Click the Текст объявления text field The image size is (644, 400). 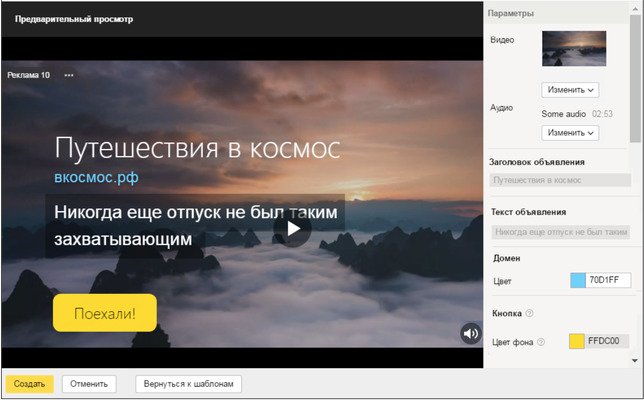(x=560, y=232)
